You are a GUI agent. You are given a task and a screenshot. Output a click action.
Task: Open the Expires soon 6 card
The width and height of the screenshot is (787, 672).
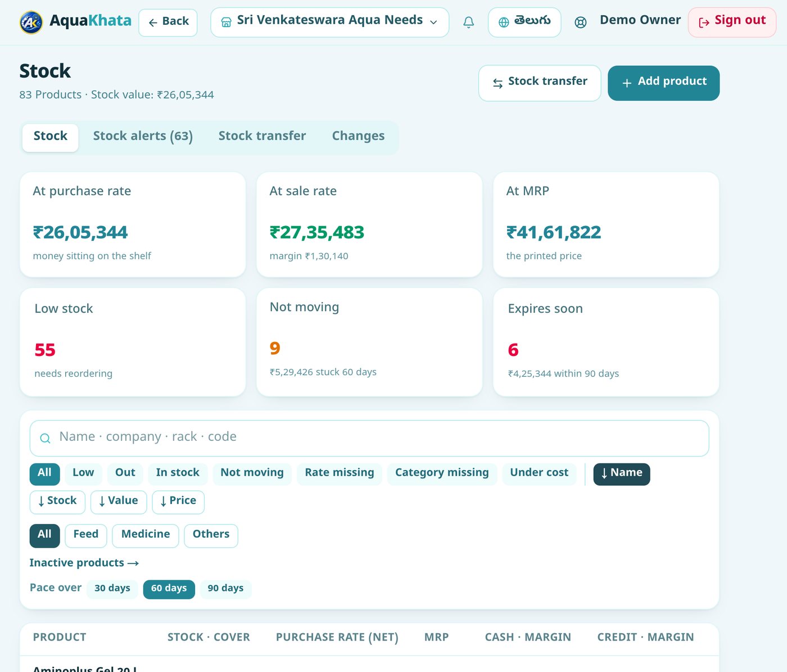(606, 342)
